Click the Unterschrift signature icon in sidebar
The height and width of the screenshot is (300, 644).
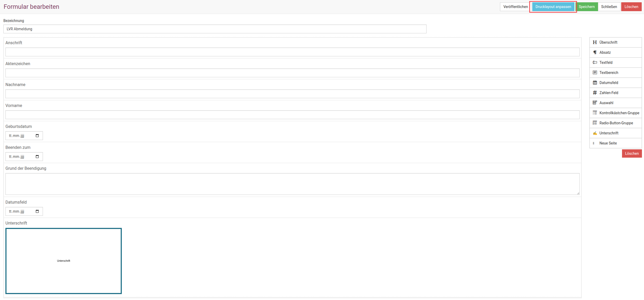(595, 133)
